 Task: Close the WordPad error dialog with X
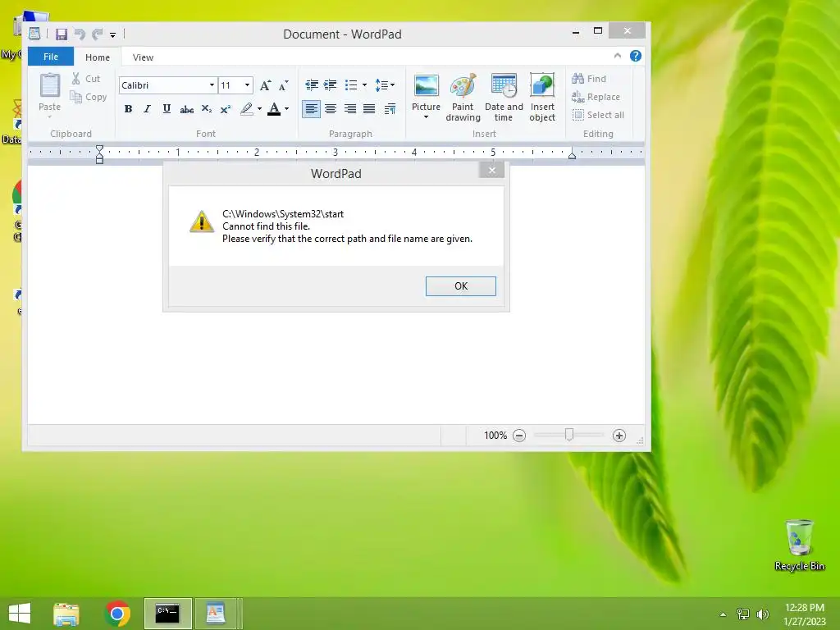pyautogui.click(x=492, y=171)
